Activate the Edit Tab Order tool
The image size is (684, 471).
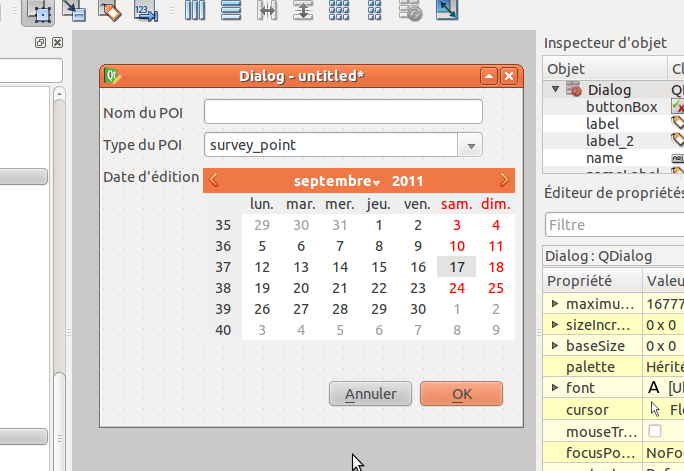[146, 11]
